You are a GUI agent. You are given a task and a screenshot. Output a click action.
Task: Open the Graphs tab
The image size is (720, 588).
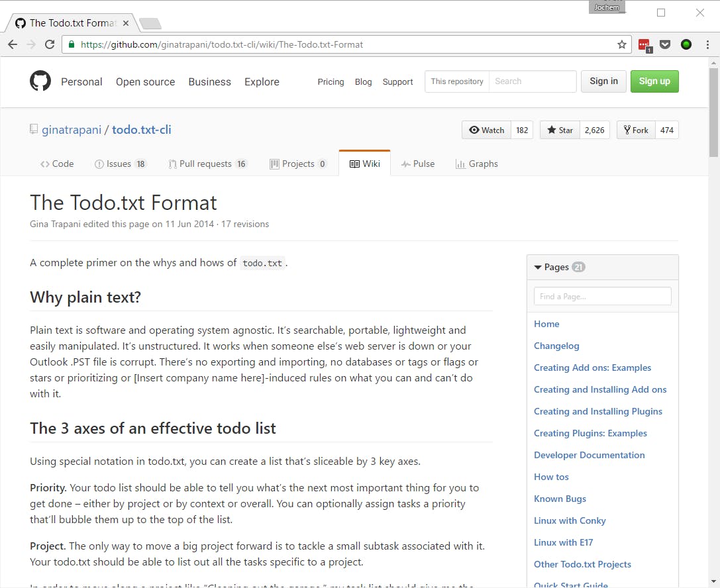(x=477, y=164)
